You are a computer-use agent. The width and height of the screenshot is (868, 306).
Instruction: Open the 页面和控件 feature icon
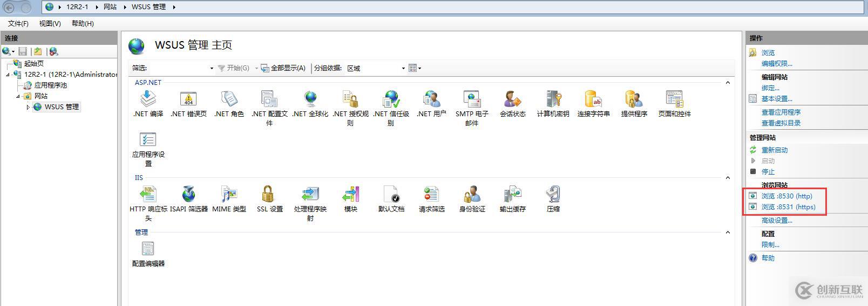[674, 98]
